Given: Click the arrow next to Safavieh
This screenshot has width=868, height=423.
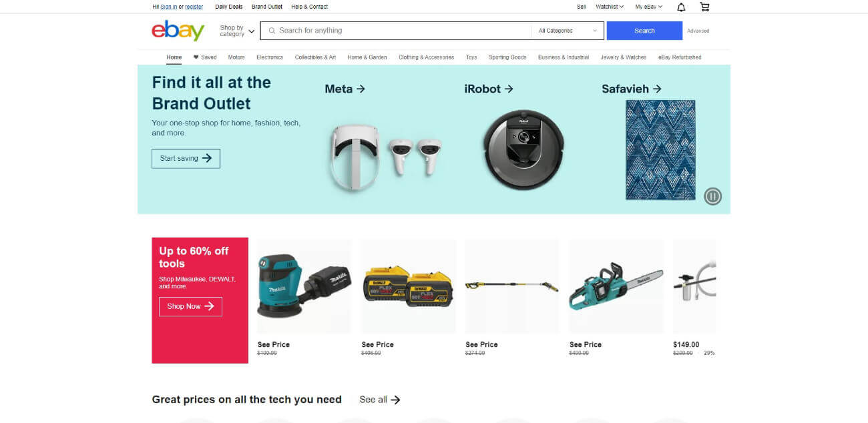Looking at the screenshot, I should click(x=656, y=89).
